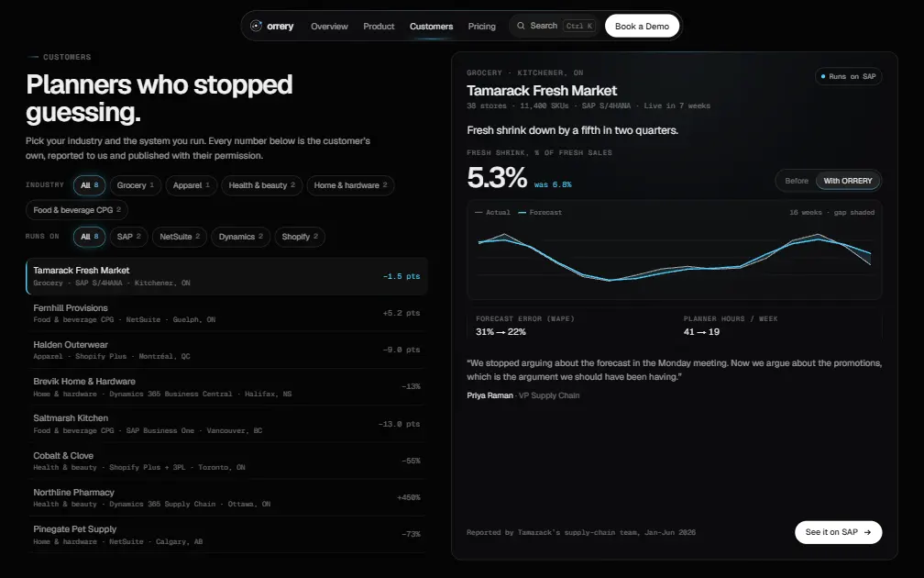Click the '41 → 19' planner hours value

701,331
